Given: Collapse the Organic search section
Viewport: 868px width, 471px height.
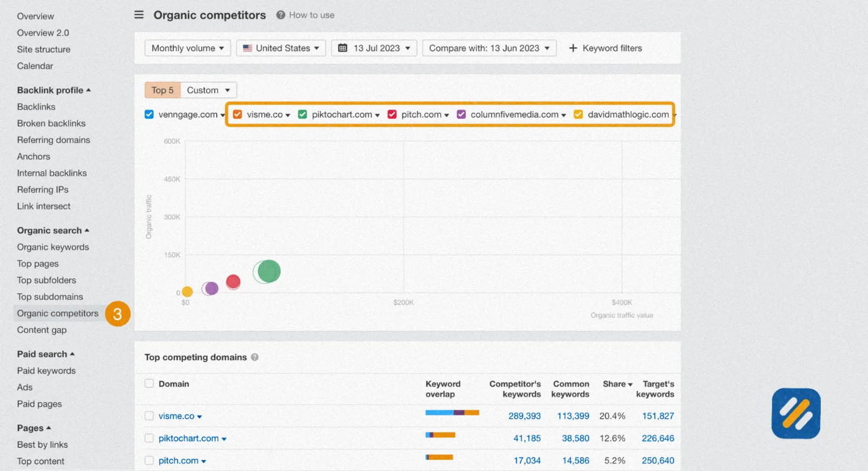Looking at the screenshot, I should point(53,231).
